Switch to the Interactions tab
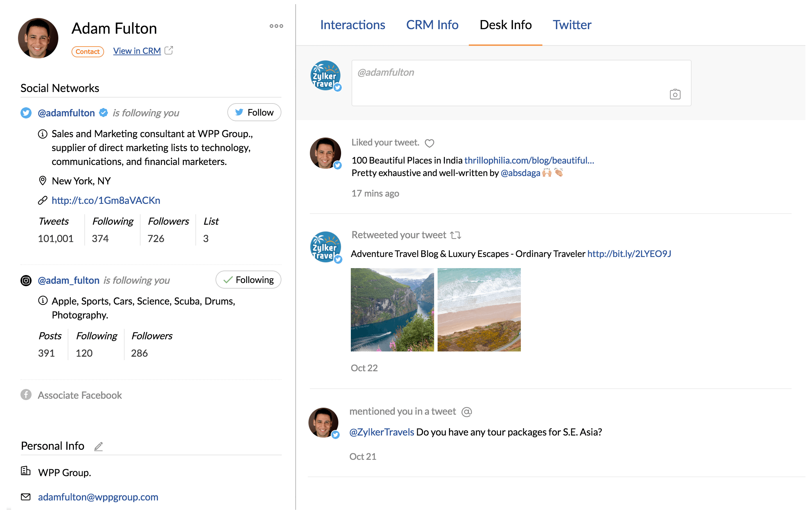This screenshot has width=812, height=514. click(353, 25)
